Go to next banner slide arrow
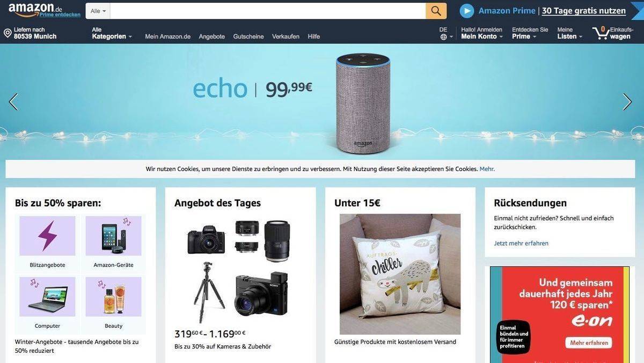The image size is (644, 363). click(627, 102)
